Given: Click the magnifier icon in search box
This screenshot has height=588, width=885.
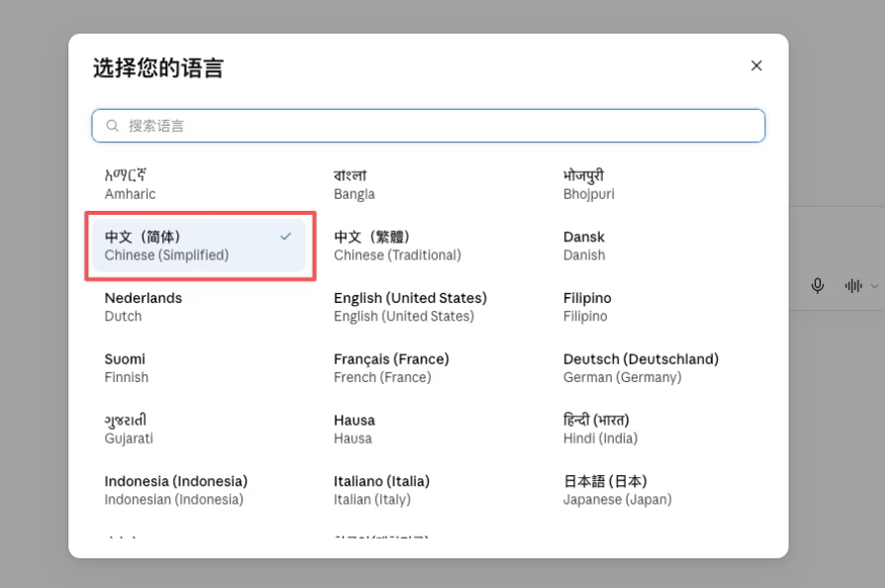Looking at the screenshot, I should (112, 126).
